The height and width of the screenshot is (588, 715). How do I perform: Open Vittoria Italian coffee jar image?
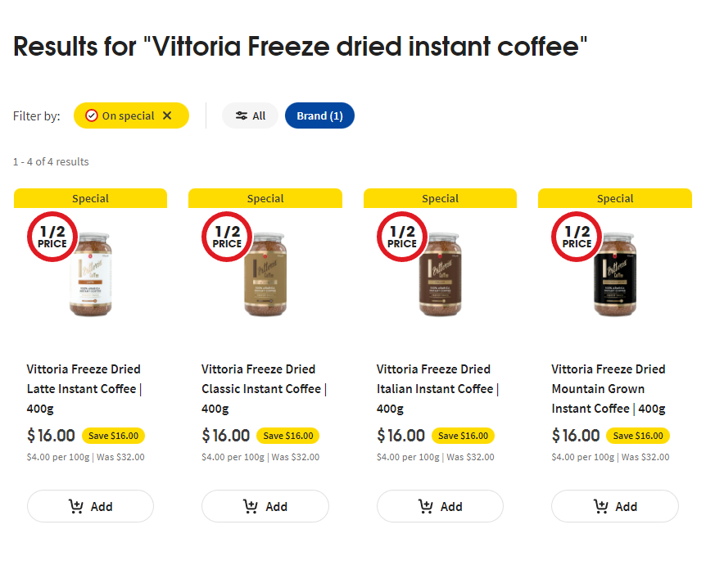[x=441, y=274]
